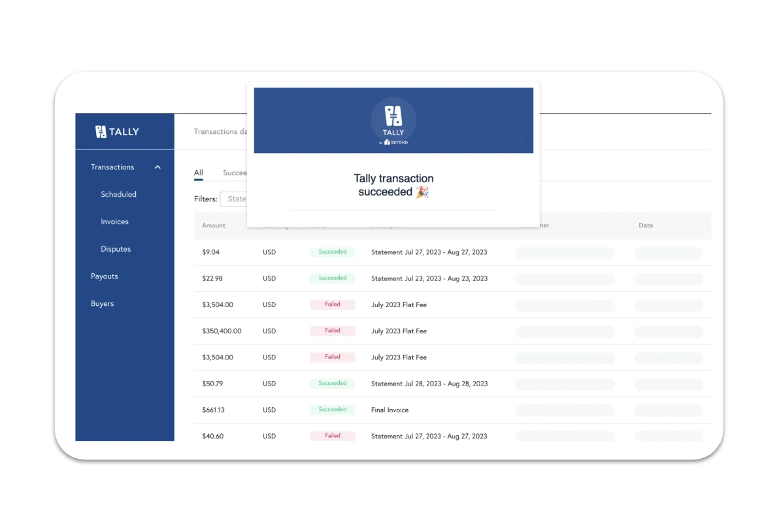
Task: Open the Buyers section
Action: 102,303
